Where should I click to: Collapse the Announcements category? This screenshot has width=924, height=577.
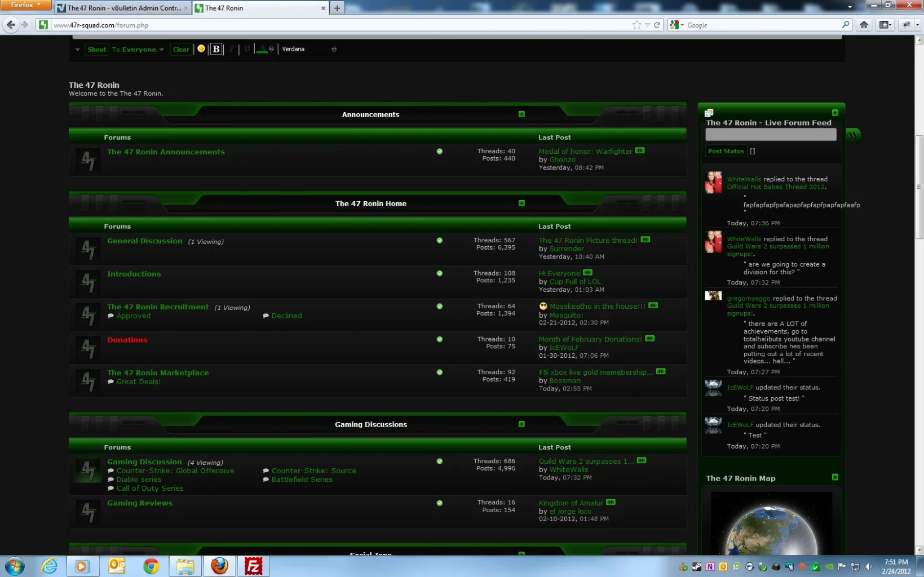[521, 114]
